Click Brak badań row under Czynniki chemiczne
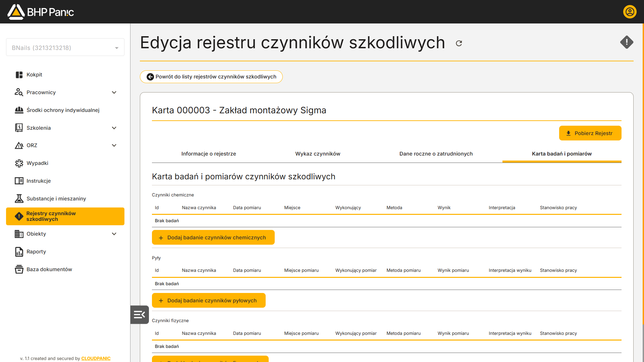 tap(386, 221)
